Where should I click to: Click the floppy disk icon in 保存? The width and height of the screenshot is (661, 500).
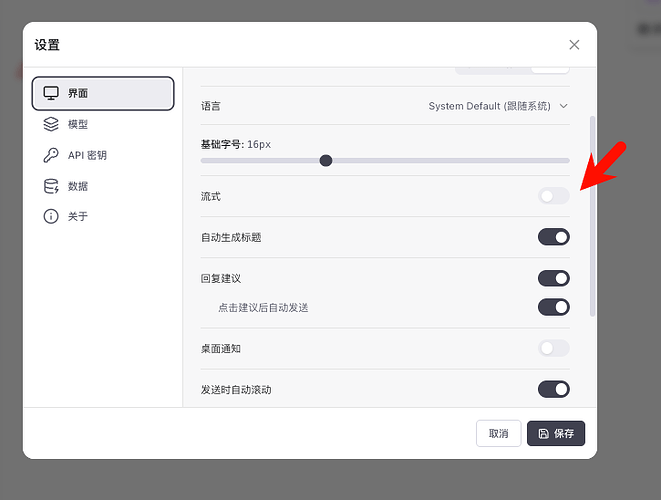(544, 433)
